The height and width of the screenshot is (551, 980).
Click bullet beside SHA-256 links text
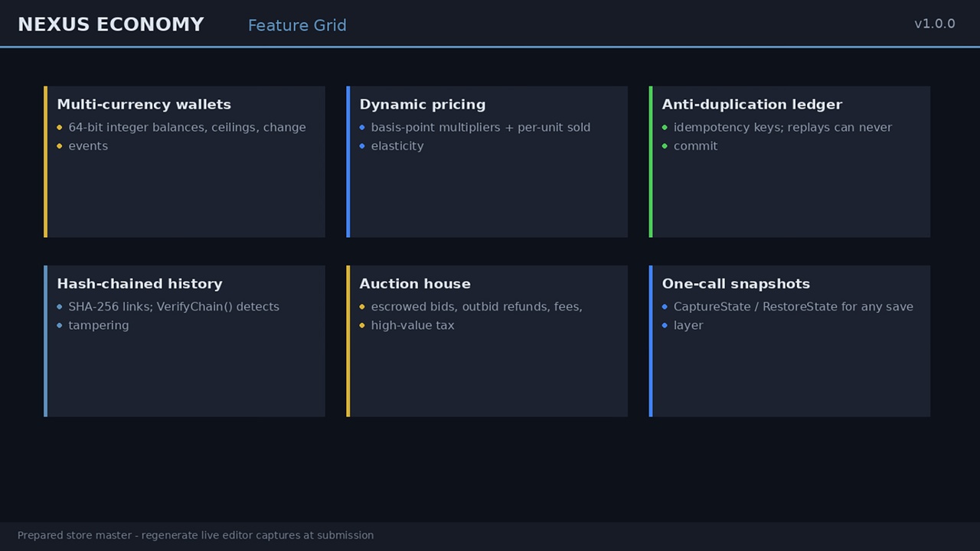[60, 307]
